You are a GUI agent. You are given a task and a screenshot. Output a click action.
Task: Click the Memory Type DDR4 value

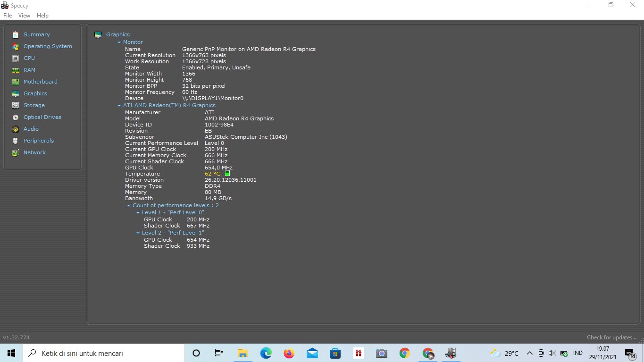point(212,186)
